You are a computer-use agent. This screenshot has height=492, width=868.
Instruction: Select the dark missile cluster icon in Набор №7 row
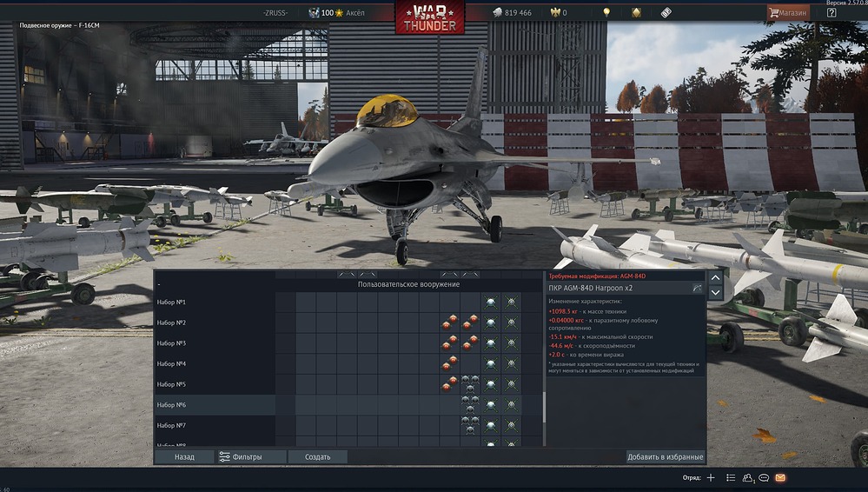pyautogui.click(x=470, y=425)
